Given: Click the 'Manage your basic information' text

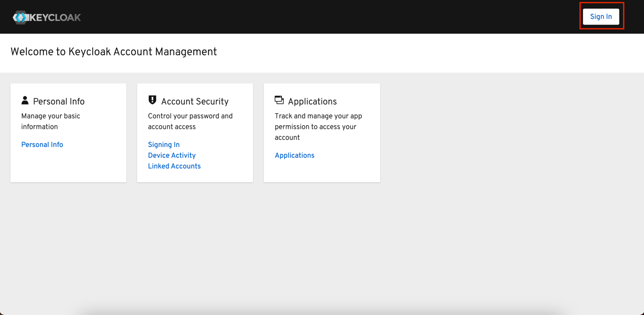Looking at the screenshot, I should pyautogui.click(x=51, y=121).
